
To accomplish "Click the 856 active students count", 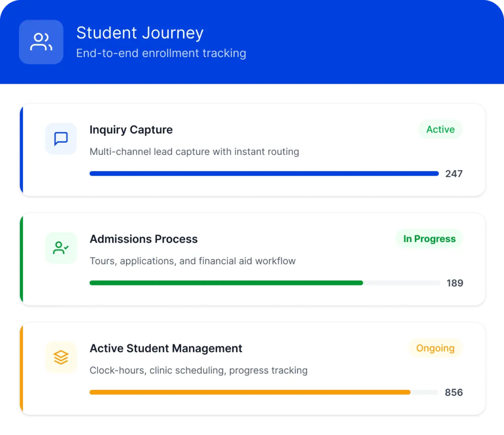I will pos(454,392).
